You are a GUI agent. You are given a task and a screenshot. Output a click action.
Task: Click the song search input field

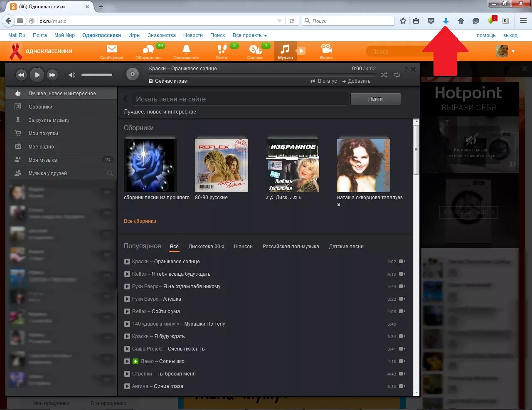click(x=239, y=99)
